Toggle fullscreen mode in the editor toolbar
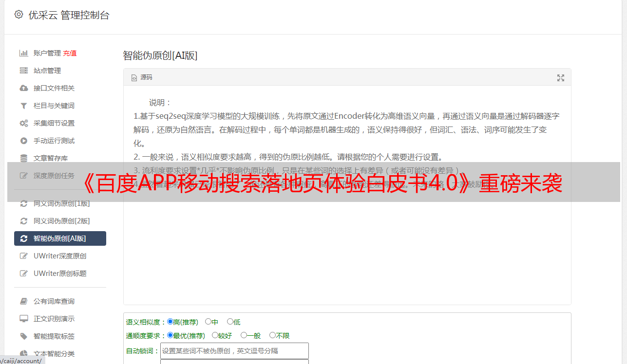 coord(561,78)
